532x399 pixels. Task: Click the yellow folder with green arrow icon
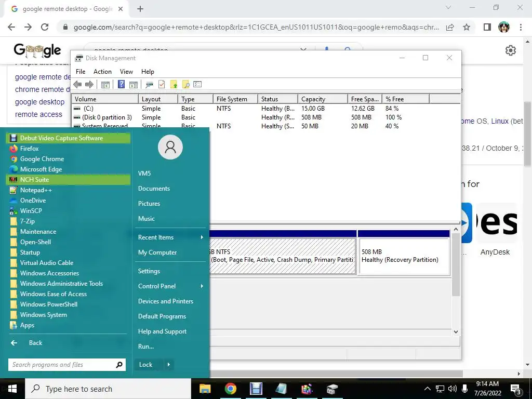174,85
